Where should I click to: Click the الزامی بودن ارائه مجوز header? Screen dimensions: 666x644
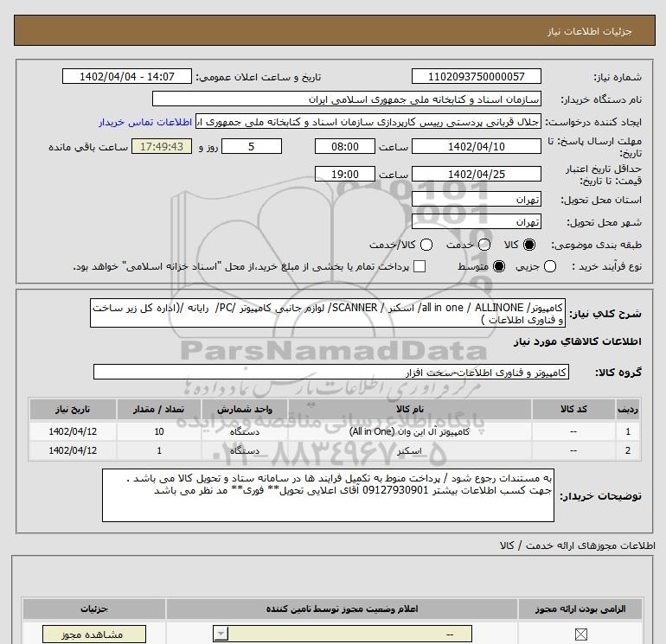[x=580, y=609]
